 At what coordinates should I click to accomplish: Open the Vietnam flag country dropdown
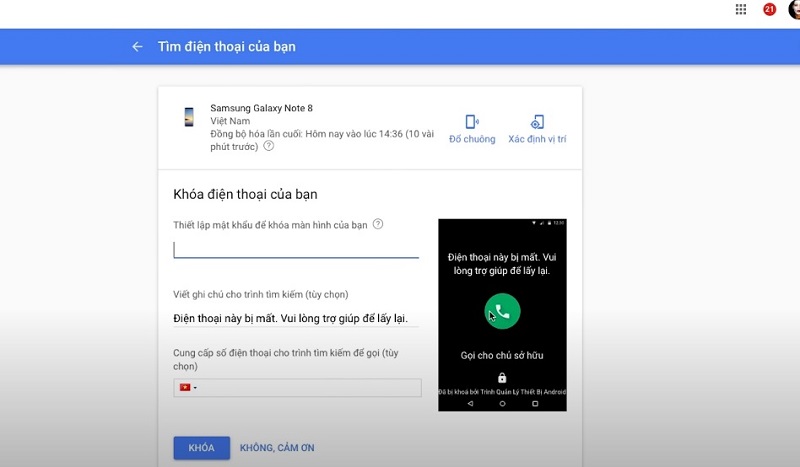point(188,387)
